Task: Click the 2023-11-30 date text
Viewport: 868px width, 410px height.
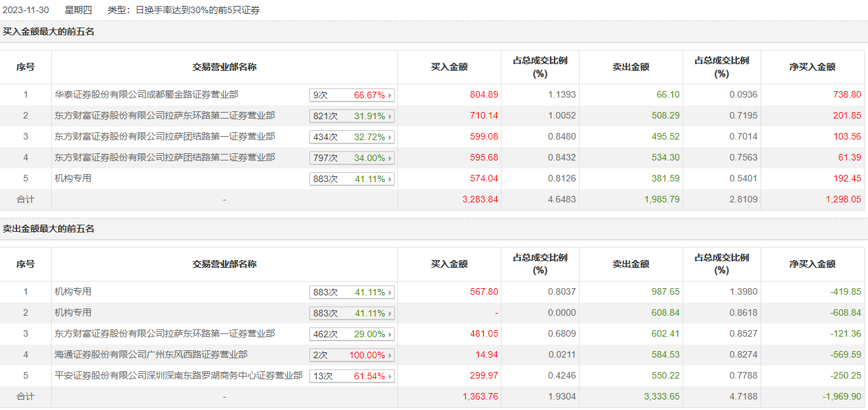Action: pos(27,10)
